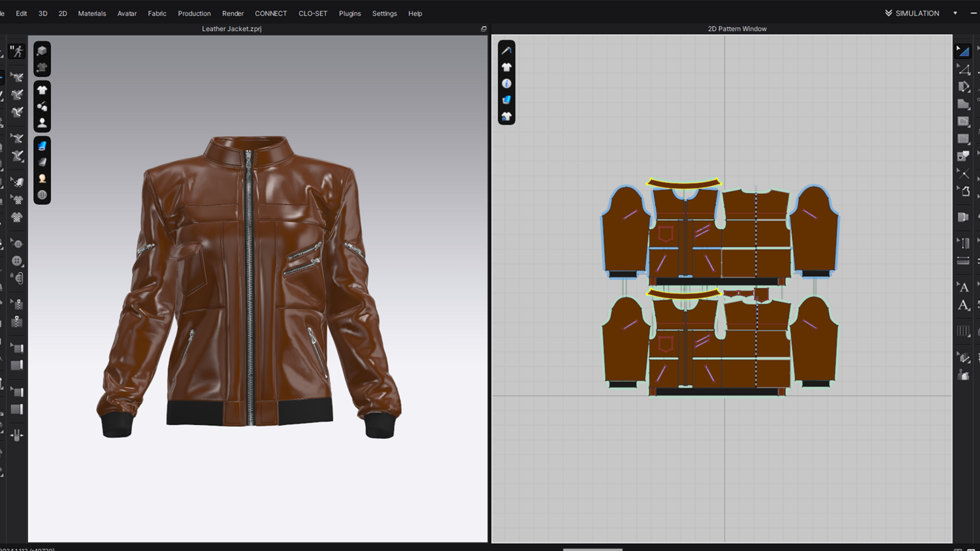Click the avatar simulate running-figure icon
Screen dimensions: 980x551
(x=17, y=51)
